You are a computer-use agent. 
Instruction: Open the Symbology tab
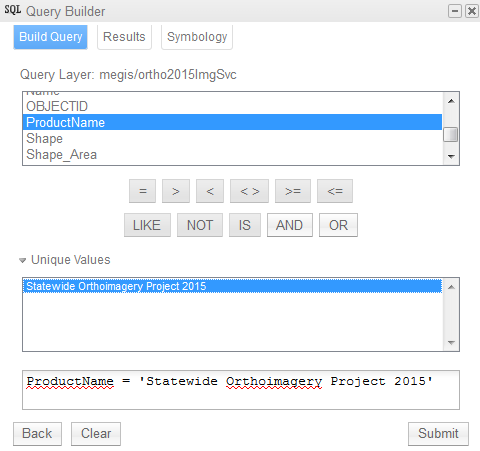pos(197,37)
